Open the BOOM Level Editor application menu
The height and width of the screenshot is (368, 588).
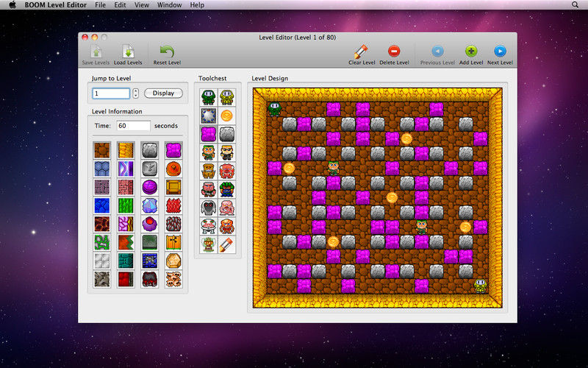[56, 5]
